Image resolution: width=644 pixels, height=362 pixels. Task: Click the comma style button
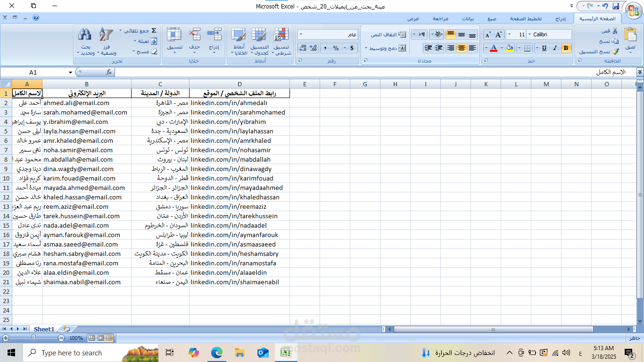[x=324, y=48]
